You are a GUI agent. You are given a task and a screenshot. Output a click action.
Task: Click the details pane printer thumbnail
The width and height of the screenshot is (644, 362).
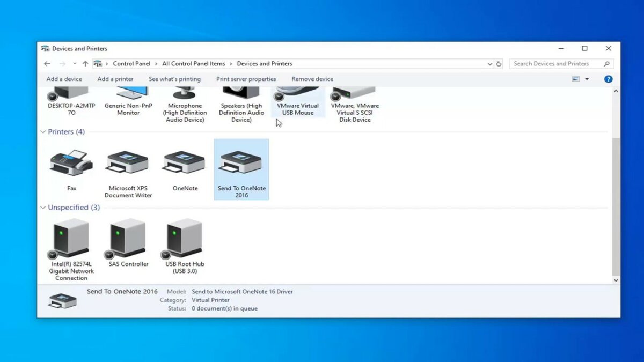tap(62, 301)
